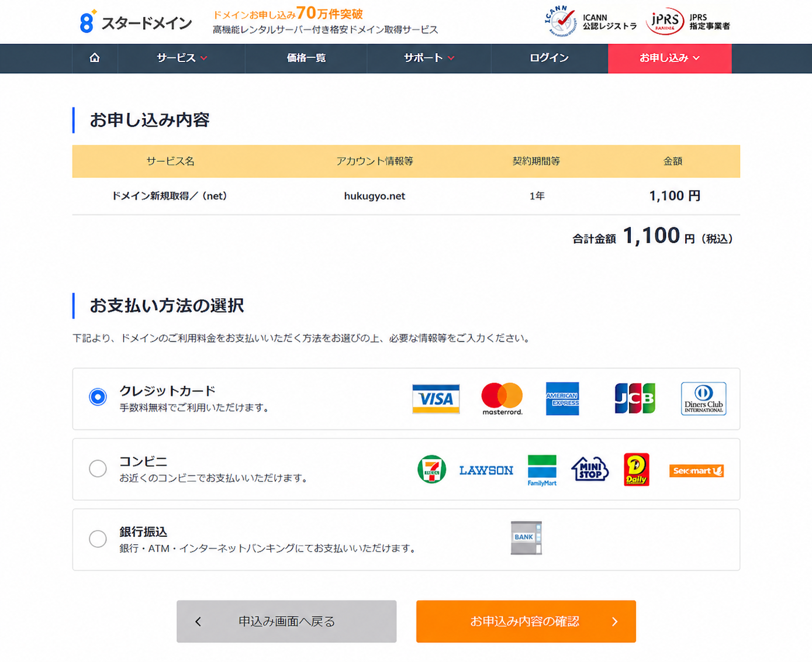Click the 契約期間等 column header
The width and height of the screenshot is (812, 662).
pos(536,161)
